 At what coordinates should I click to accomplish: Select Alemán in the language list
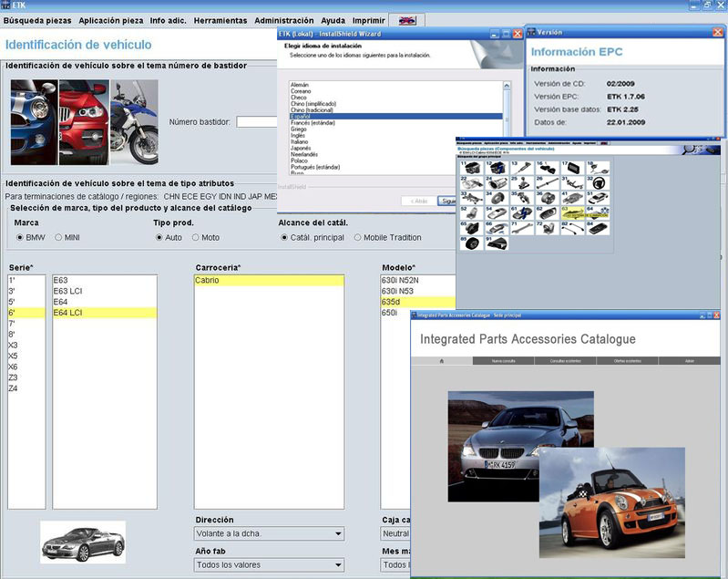(395, 85)
